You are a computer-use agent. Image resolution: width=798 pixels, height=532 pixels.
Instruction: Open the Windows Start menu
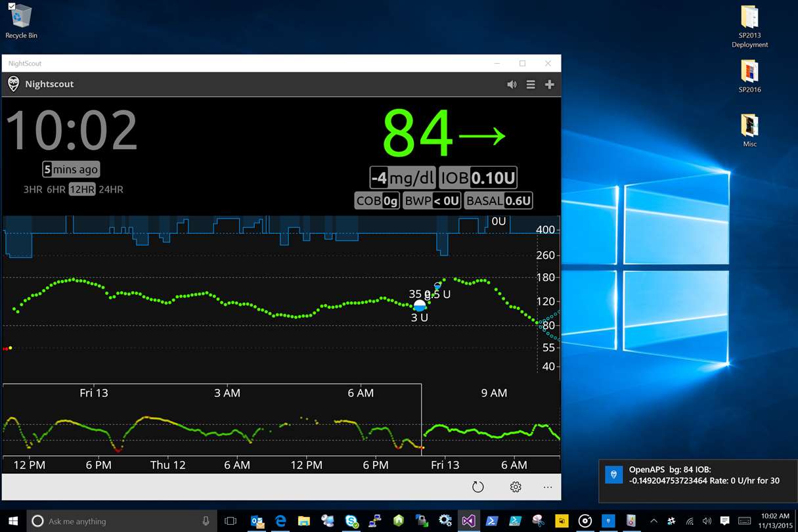12,521
